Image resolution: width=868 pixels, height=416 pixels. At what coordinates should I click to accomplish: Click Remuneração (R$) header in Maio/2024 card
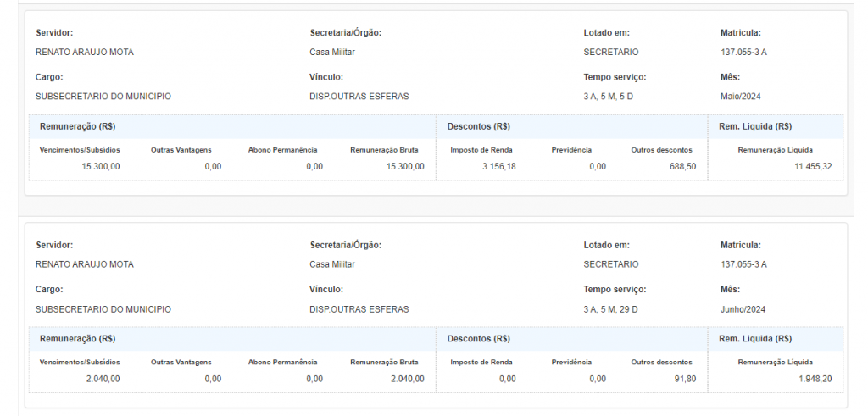point(77,126)
